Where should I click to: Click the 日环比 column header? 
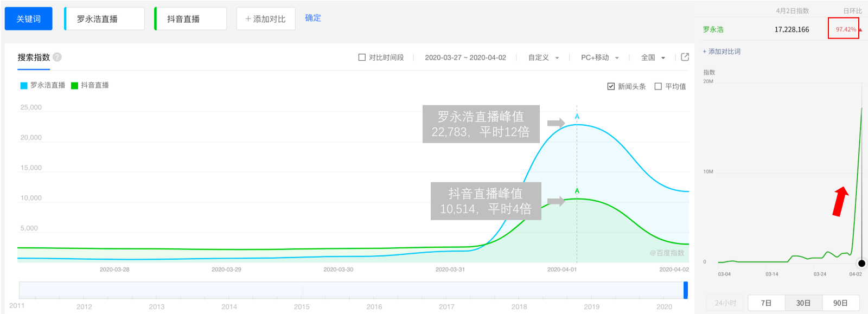pyautogui.click(x=852, y=11)
